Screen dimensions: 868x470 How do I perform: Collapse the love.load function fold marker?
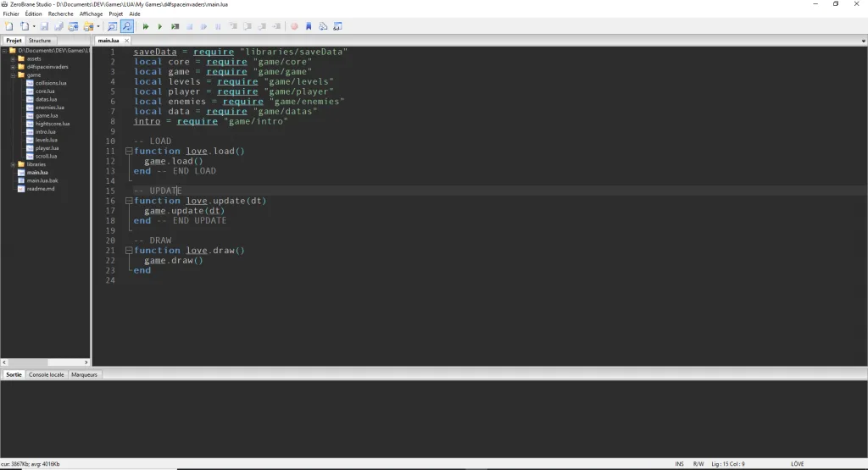coord(129,152)
